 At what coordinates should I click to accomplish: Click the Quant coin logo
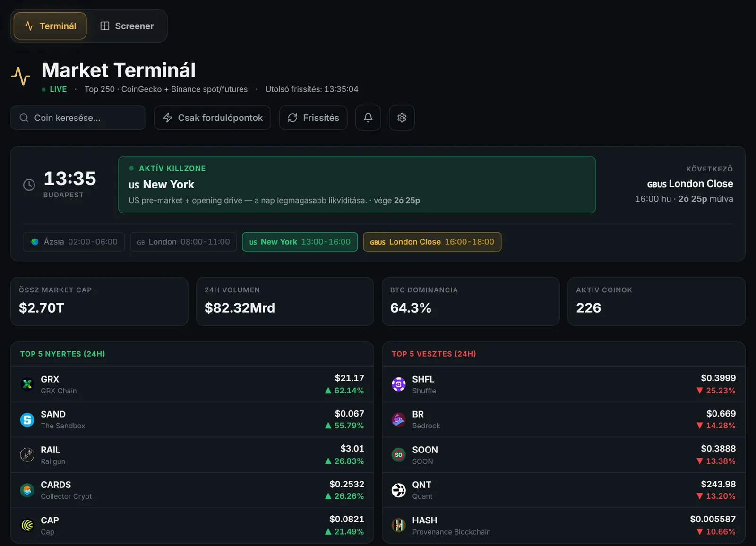(x=399, y=490)
